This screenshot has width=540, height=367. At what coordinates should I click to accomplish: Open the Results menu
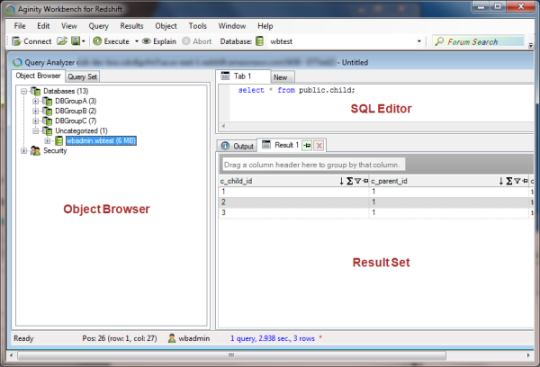(132, 26)
